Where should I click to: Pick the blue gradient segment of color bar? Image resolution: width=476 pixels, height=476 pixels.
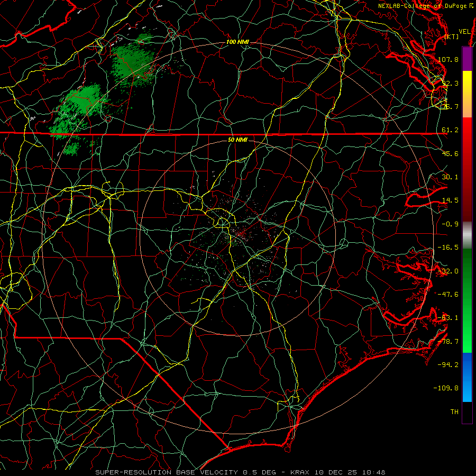click(x=467, y=377)
